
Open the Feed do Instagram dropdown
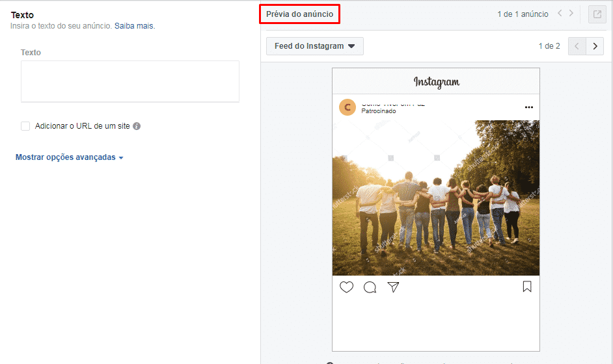click(315, 46)
